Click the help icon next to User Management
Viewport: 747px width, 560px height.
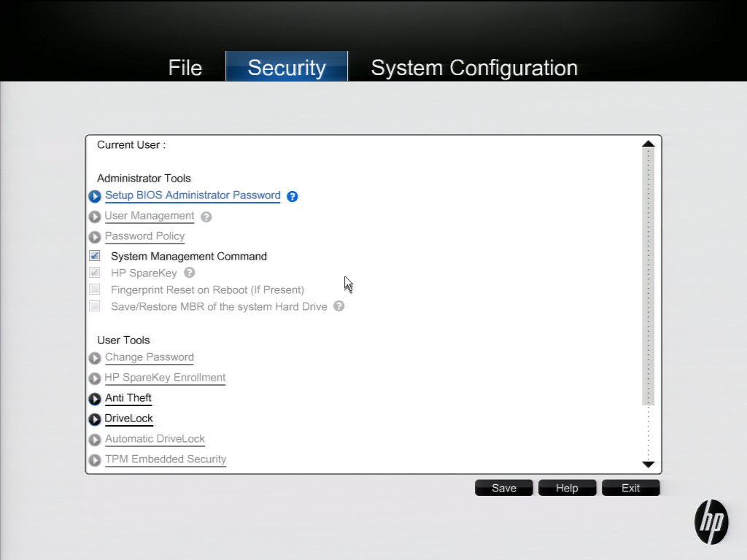click(206, 217)
